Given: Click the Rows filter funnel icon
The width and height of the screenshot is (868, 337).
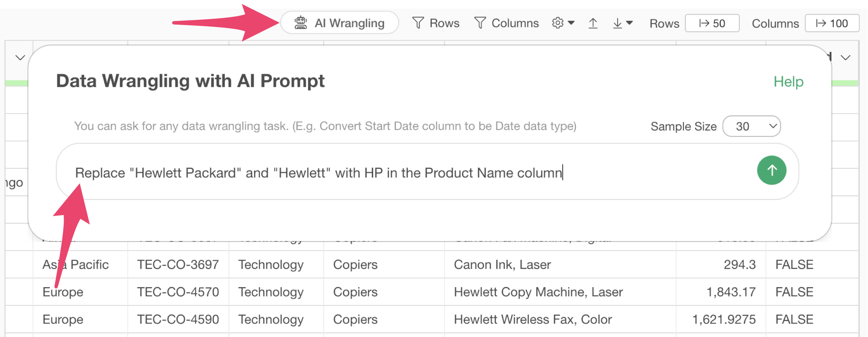Looking at the screenshot, I should pos(418,23).
